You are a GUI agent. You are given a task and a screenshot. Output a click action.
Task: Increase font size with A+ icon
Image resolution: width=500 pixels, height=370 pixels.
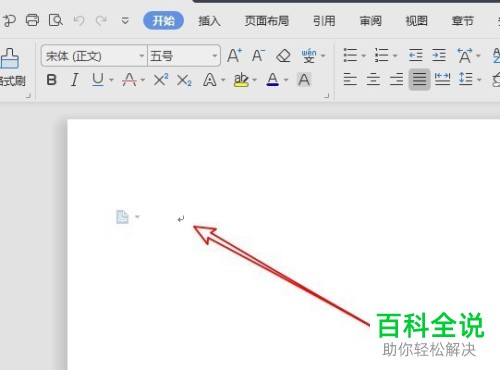tap(235, 55)
